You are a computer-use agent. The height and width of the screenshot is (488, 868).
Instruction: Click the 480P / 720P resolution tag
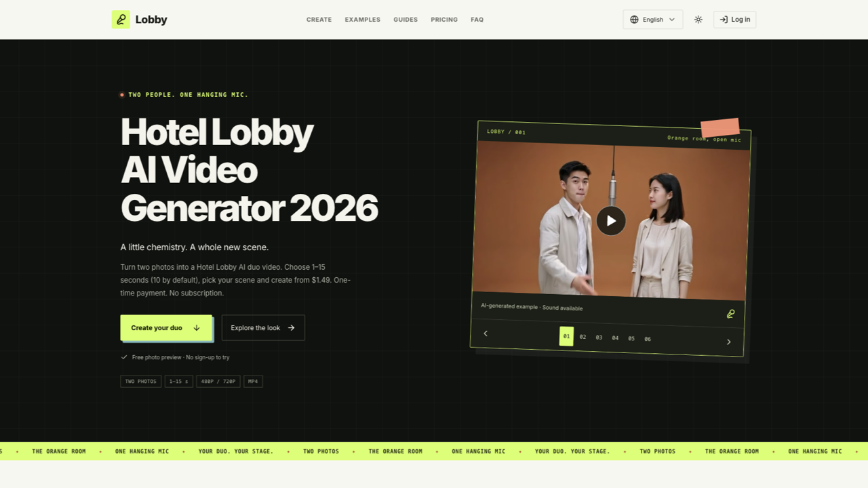(218, 382)
